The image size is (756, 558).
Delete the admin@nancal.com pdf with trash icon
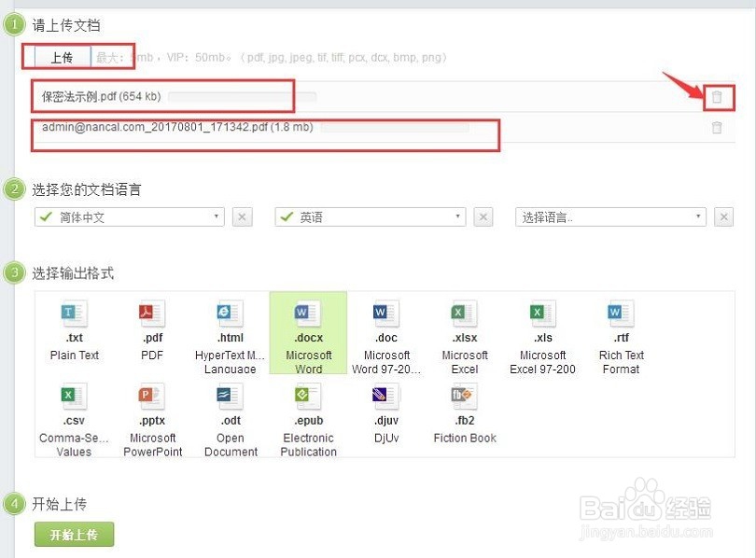(717, 128)
